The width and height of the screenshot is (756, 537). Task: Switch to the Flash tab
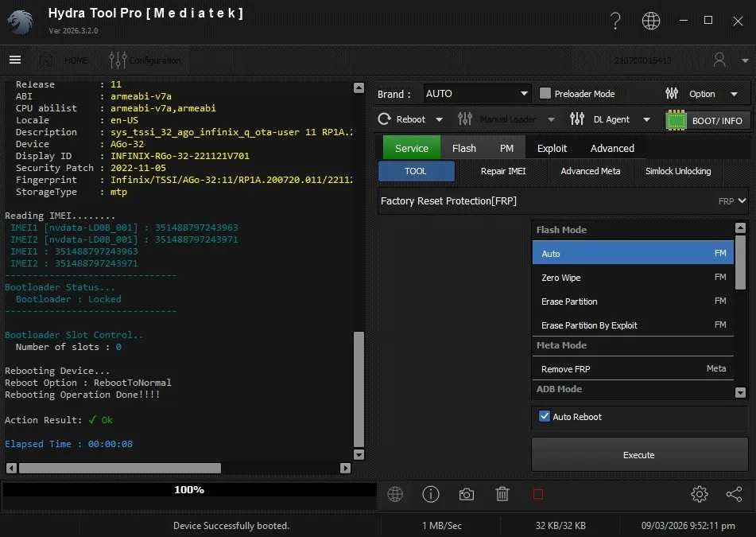point(463,148)
